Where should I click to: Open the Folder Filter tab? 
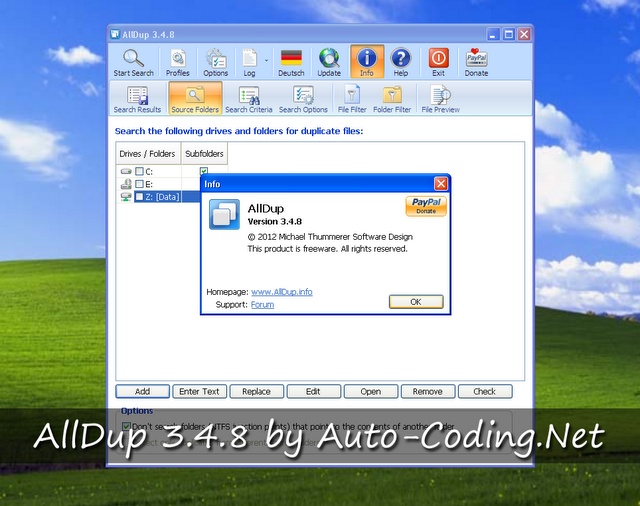392,98
